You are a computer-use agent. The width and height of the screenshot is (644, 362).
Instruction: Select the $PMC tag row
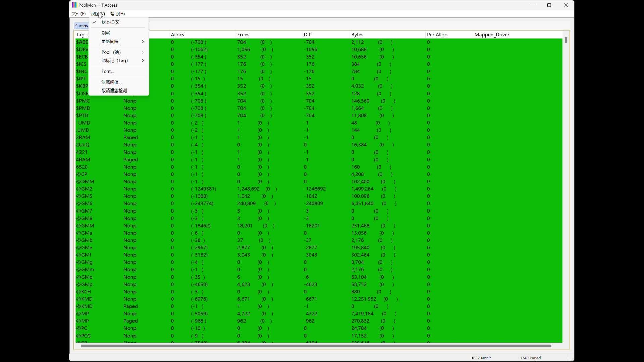pos(319,101)
